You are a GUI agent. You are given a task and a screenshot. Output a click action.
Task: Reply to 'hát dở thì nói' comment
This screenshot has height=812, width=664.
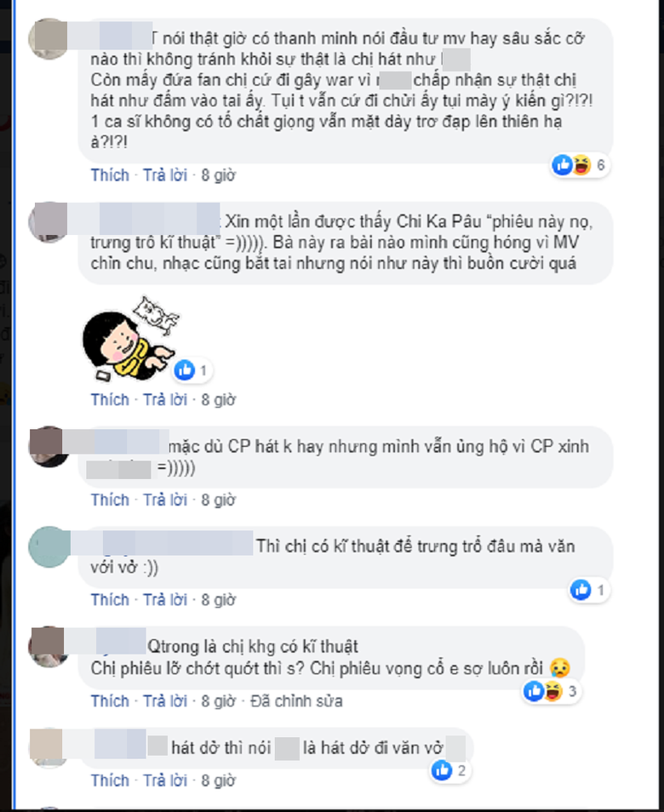pos(165,780)
